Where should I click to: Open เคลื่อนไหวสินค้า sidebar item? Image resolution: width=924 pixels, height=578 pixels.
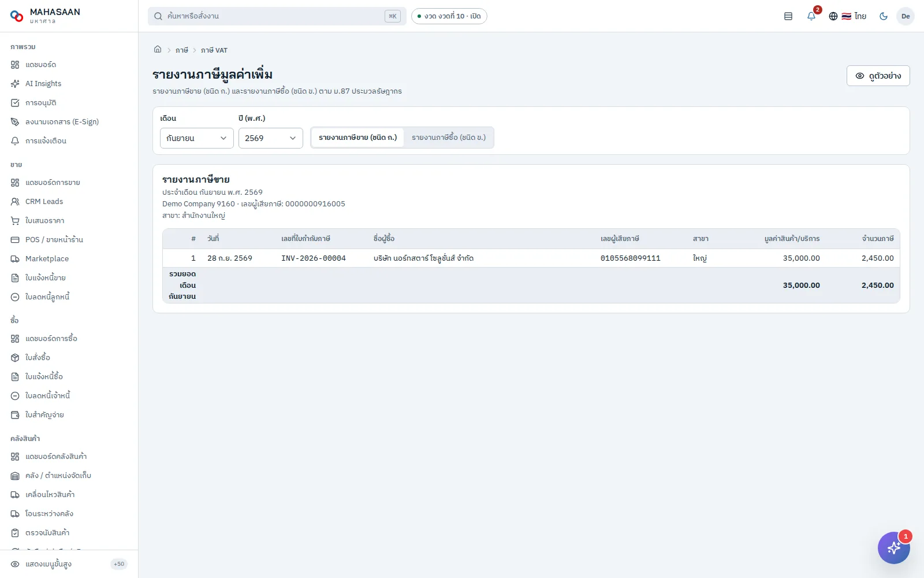(x=69, y=495)
